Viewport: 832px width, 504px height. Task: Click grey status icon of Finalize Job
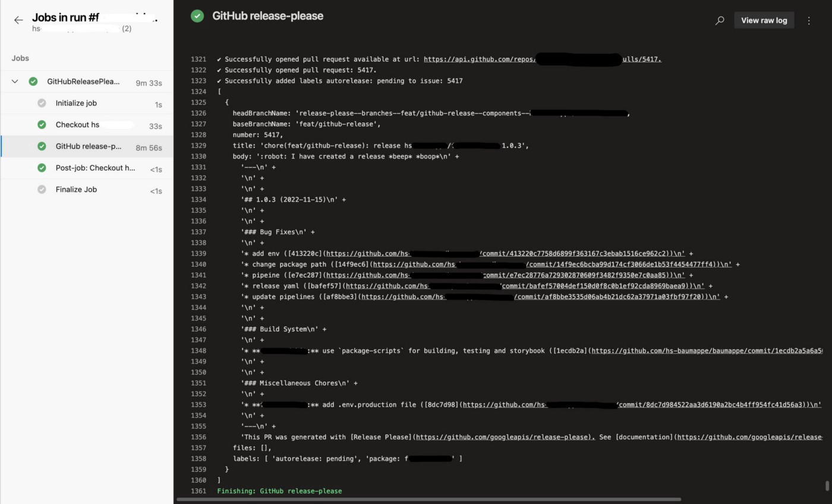pyautogui.click(x=42, y=190)
